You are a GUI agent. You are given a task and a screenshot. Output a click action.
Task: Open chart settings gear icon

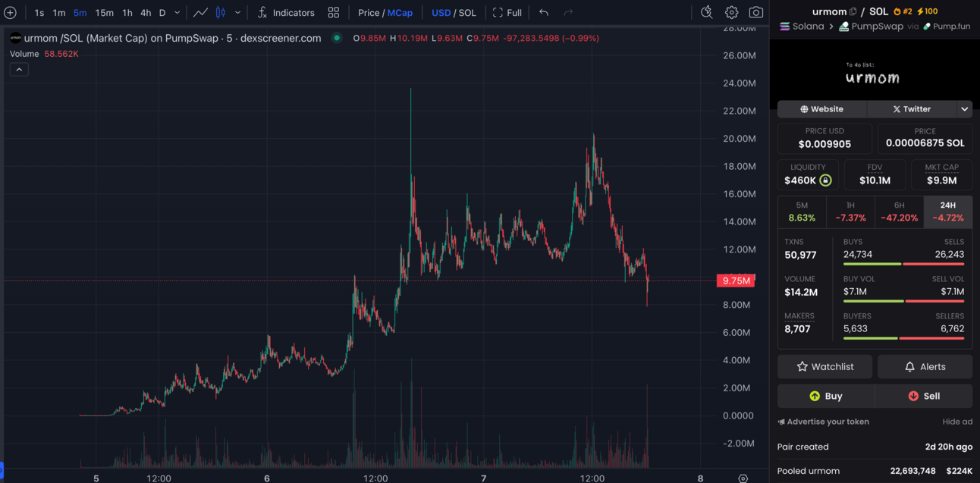click(731, 13)
